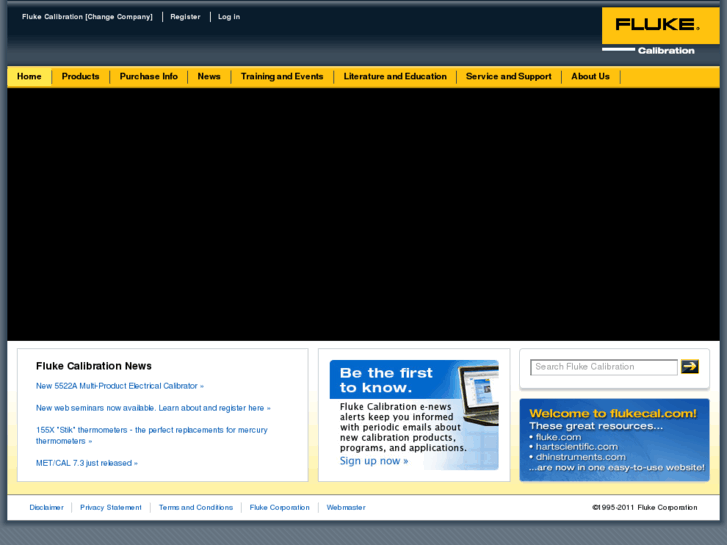The image size is (727, 545).
Task: Open the new web seminars news link
Action: (x=153, y=408)
